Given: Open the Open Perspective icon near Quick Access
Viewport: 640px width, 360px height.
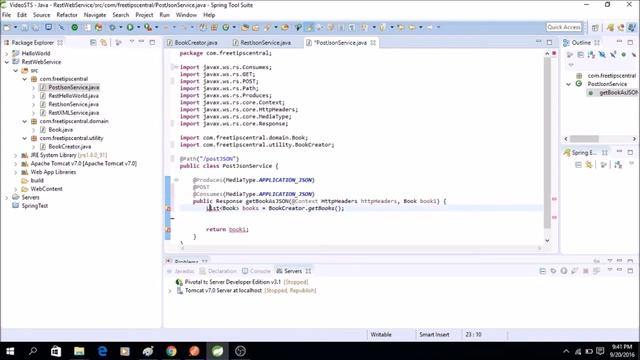Looking at the screenshot, I should [x=595, y=27].
